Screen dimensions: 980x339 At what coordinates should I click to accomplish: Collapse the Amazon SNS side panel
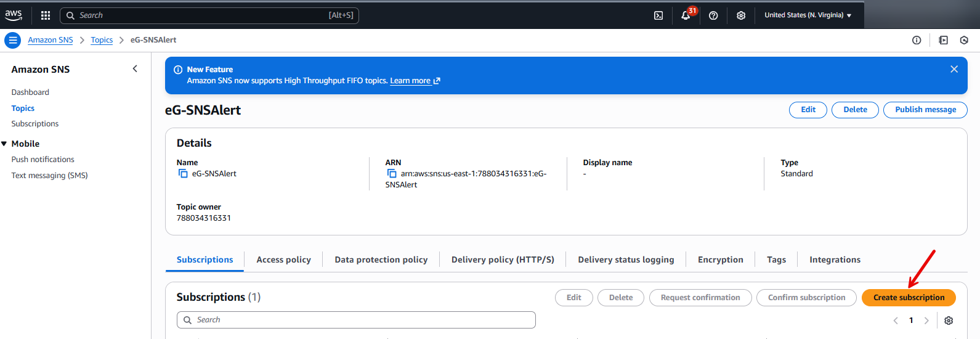point(135,69)
